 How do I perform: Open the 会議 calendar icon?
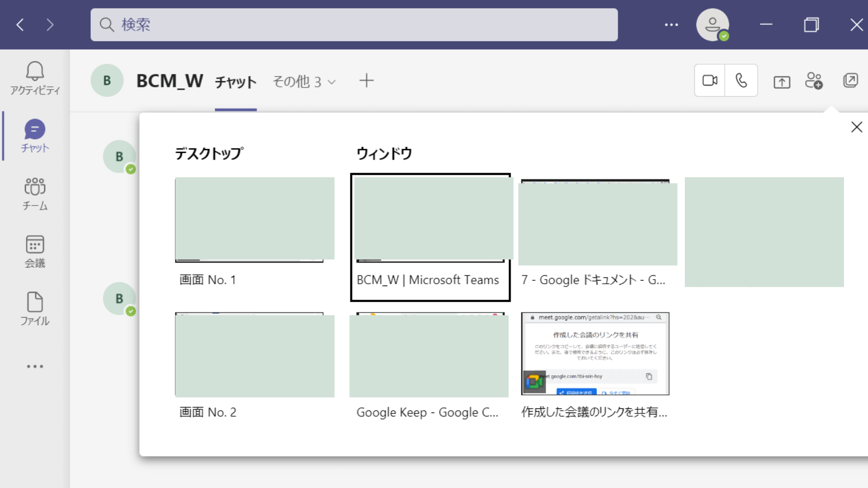click(35, 252)
